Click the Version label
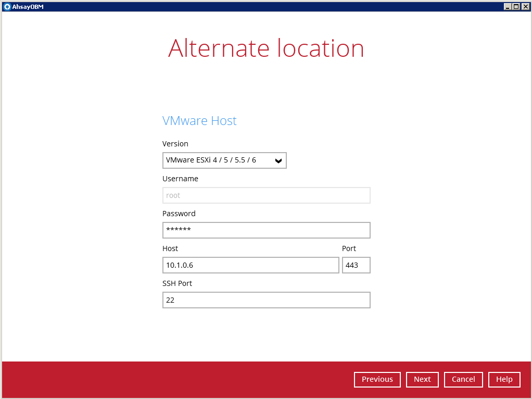The height and width of the screenshot is (399, 532). tap(175, 144)
